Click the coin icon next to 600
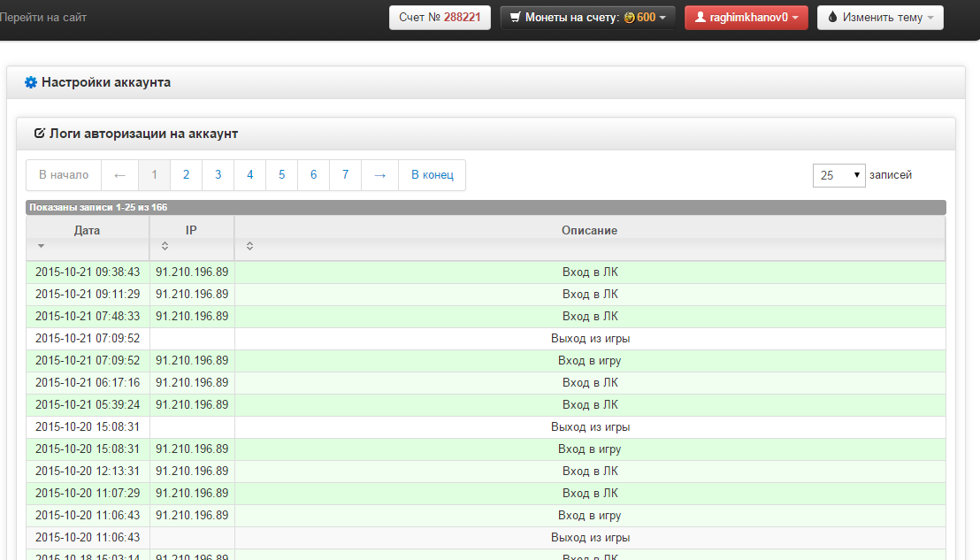Screen dimensions: 980x560 click(630, 18)
